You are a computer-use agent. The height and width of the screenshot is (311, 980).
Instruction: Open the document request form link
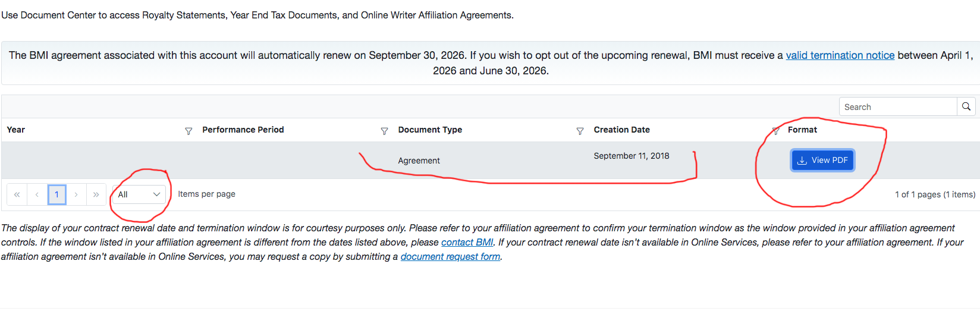coord(450,257)
